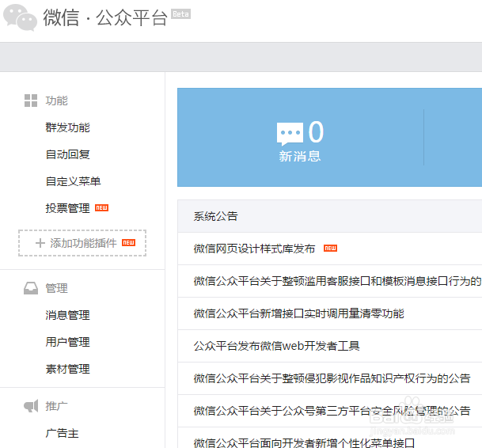Click the plus icon in 添加功能插件
The image size is (482, 448).
tap(40, 243)
